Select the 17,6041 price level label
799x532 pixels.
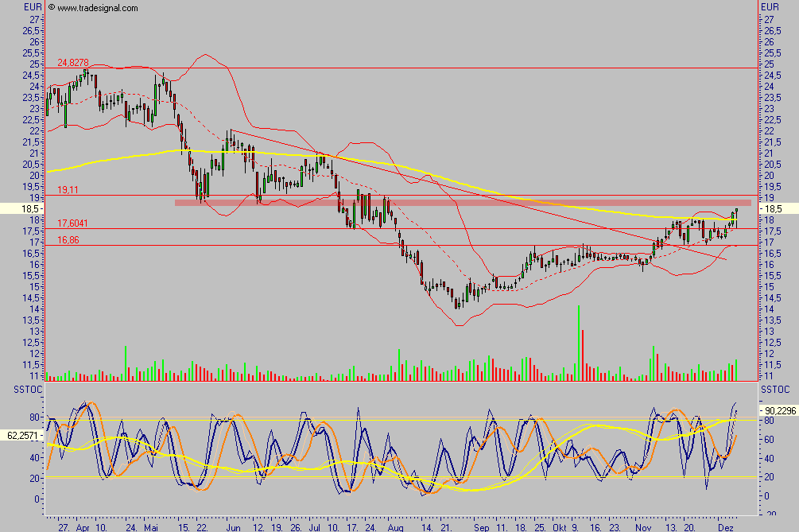click(72, 224)
